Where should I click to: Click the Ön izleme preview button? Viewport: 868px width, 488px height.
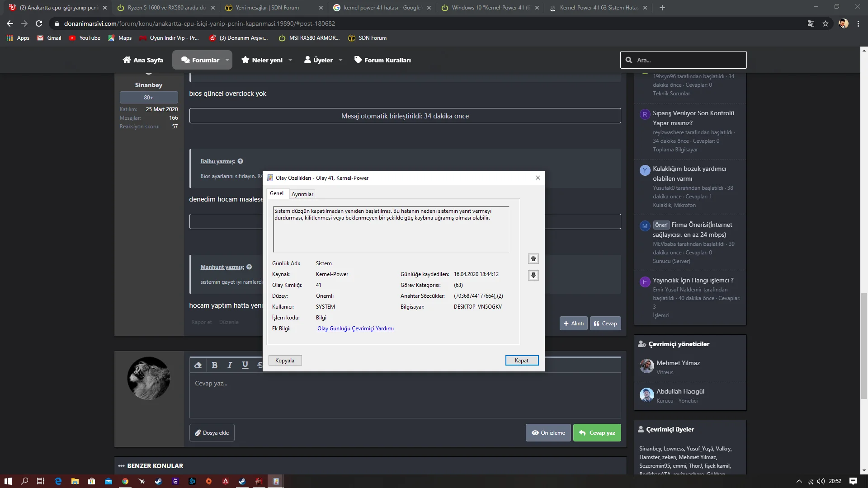[548, 432]
